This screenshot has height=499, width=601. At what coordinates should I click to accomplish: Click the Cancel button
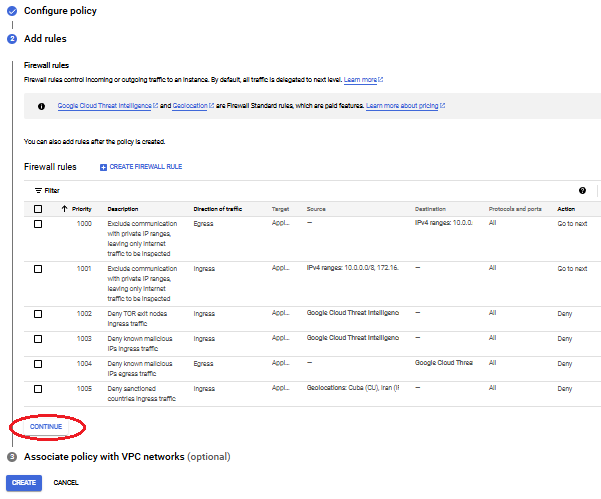[x=66, y=482]
